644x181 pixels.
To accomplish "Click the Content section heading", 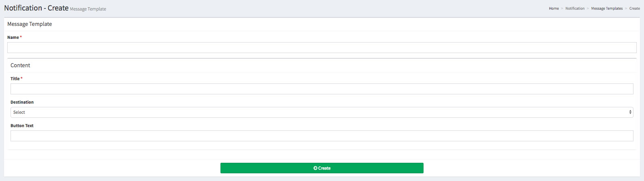I will click(20, 66).
